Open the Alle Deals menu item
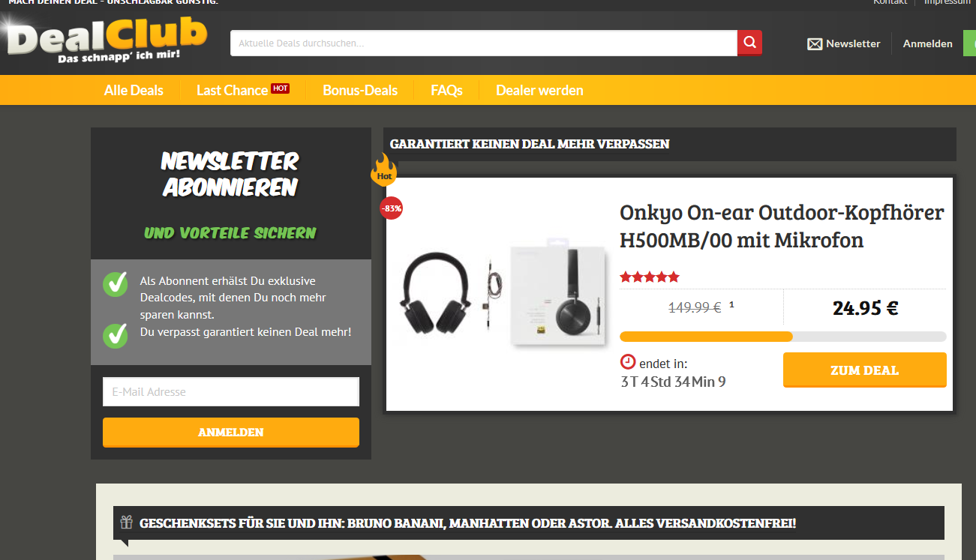 (134, 90)
